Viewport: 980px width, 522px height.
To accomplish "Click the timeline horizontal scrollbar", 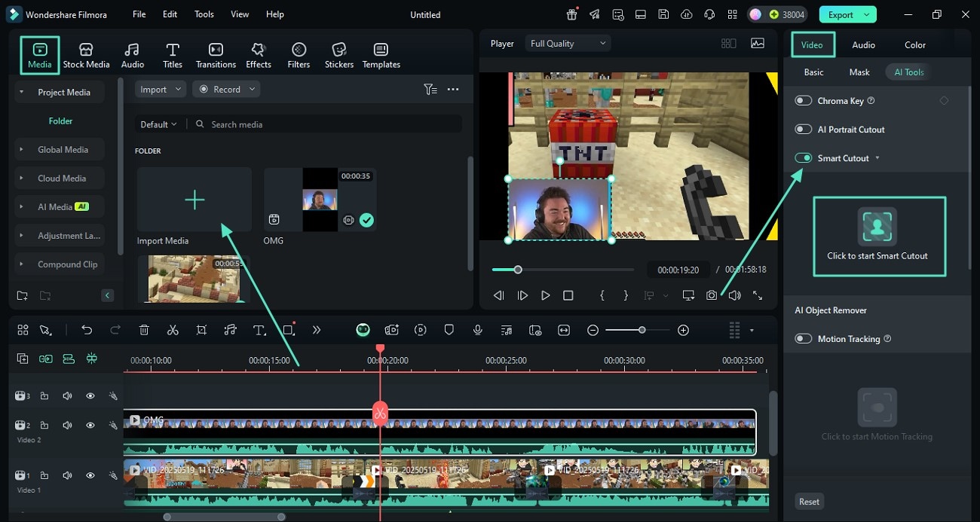I will (224, 517).
